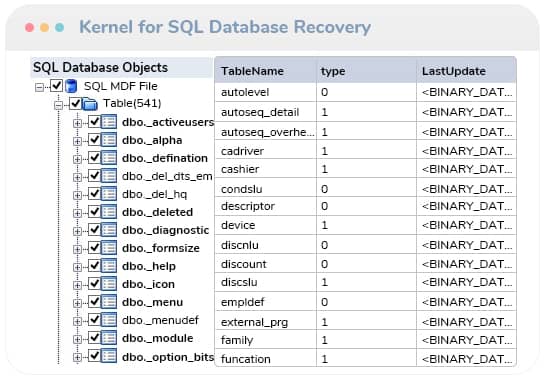Click the descriptor cell

(266, 206)
